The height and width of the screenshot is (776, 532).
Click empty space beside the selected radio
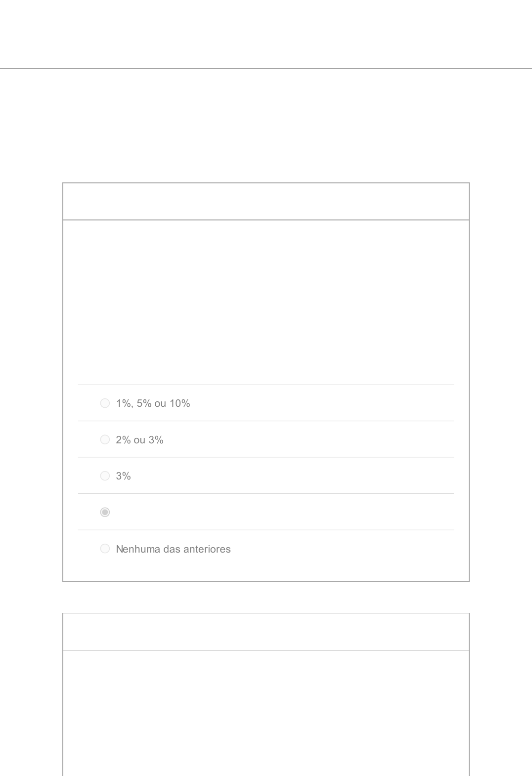point(277,512)
